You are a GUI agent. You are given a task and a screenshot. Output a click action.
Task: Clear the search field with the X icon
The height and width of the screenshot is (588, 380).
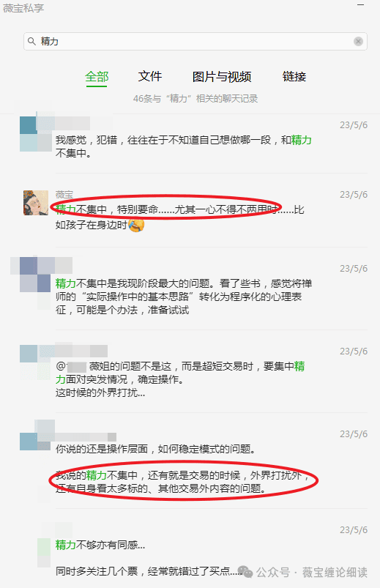point(358,41)
